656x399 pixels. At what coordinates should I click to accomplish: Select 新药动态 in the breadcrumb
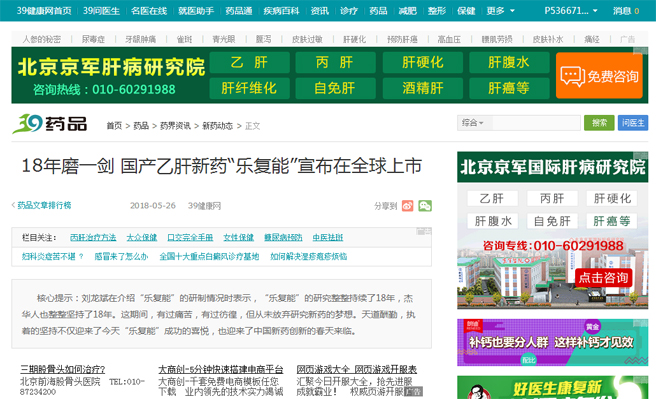(217, 126)
